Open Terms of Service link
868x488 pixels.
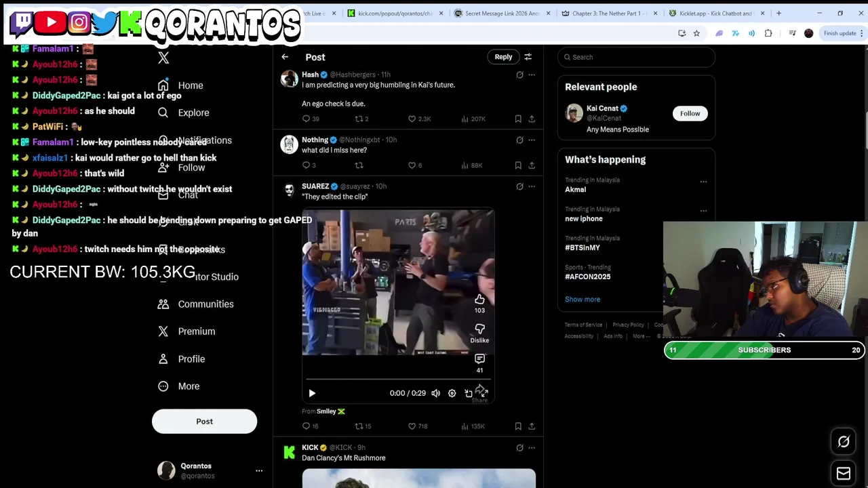[x=583, y=325]
